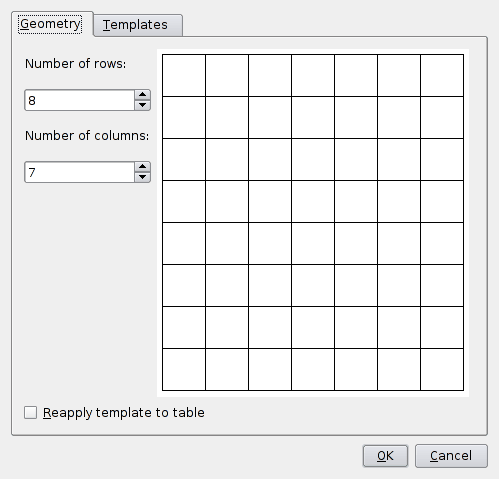Increase the number of columns
The height and width of the screenshot is (479, 499).
point(143,167)
